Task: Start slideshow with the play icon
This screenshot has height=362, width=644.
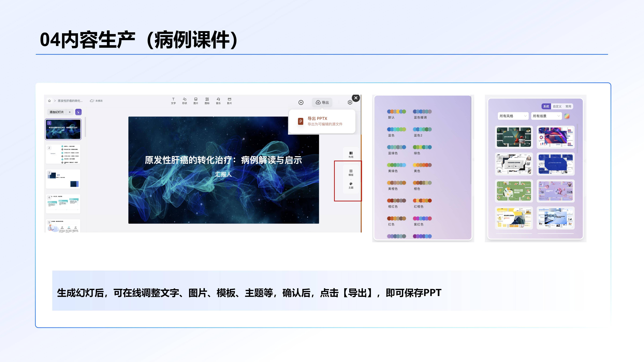Action: coord(301,102)
